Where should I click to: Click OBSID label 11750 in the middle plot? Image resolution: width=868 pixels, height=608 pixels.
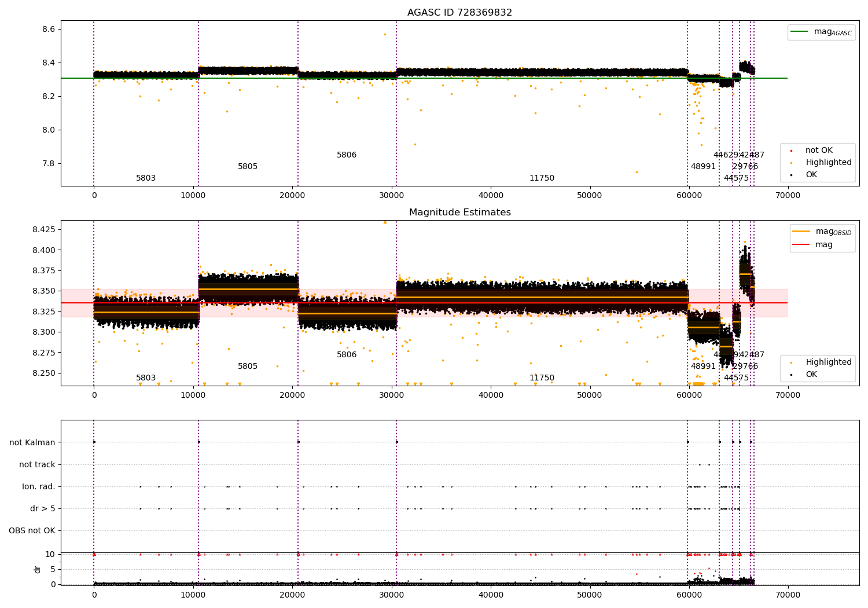[x=542, y=378]
